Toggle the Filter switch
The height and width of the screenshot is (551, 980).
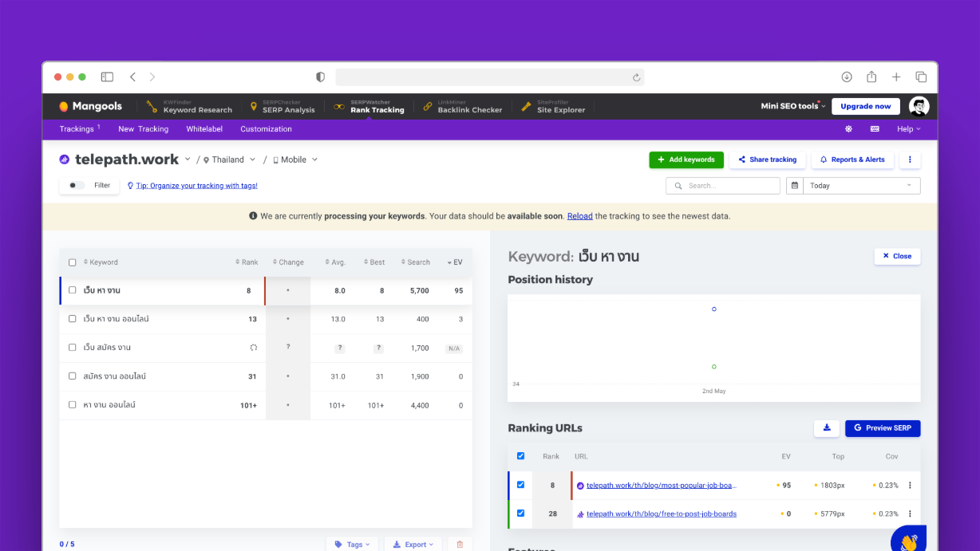pos(76,185)
